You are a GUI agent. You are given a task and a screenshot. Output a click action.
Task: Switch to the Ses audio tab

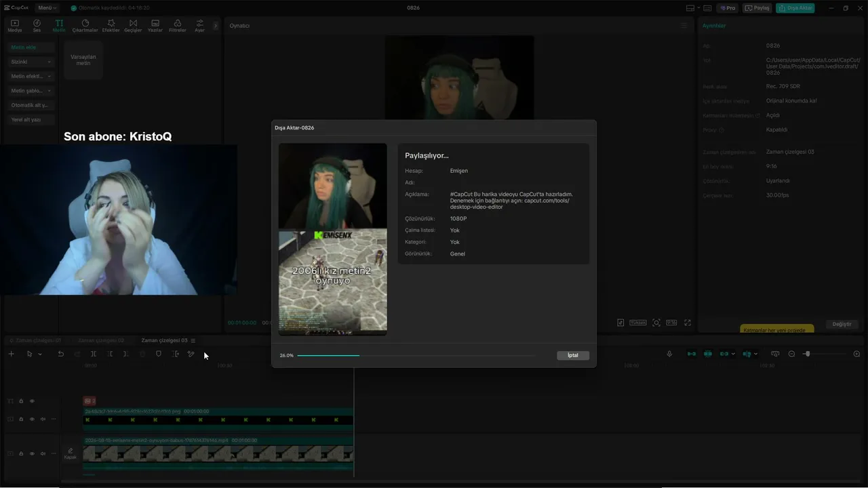click(x=37, y=26)
